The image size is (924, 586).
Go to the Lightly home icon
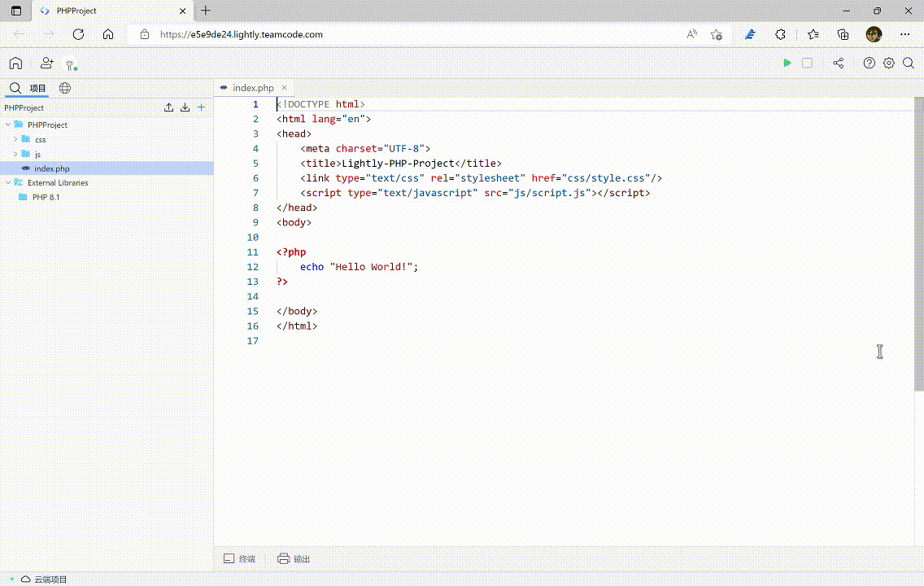coord(16,63)
